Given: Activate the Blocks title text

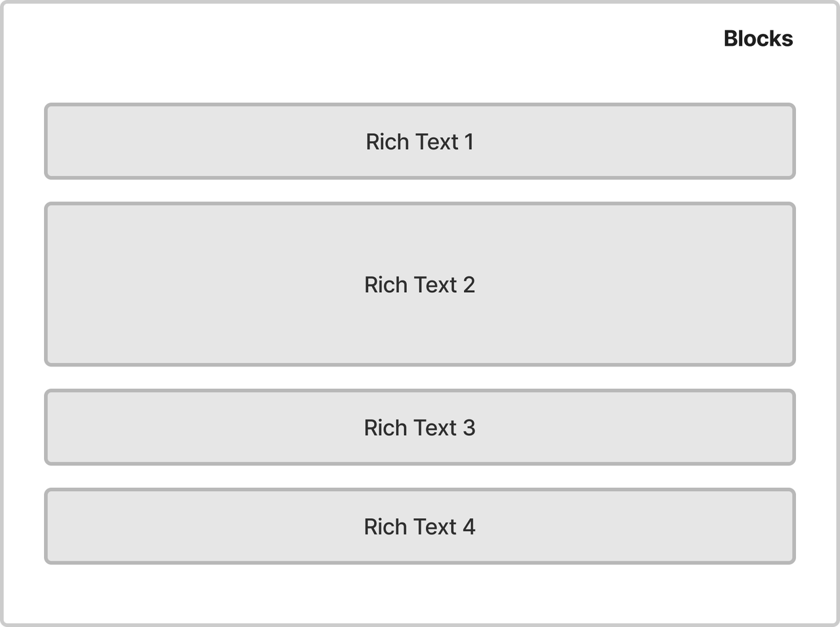Looking at the screenshot, I should [758, 39].
